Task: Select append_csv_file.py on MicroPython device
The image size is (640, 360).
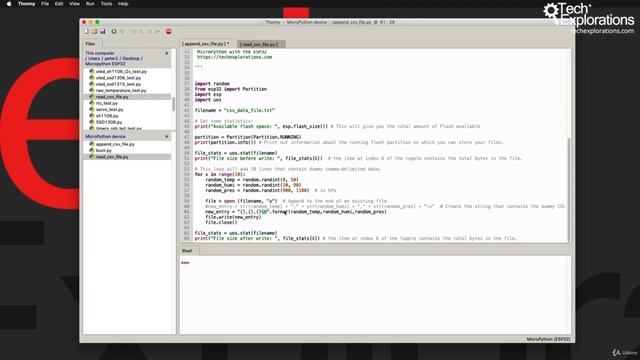Action: pos(115,144)
